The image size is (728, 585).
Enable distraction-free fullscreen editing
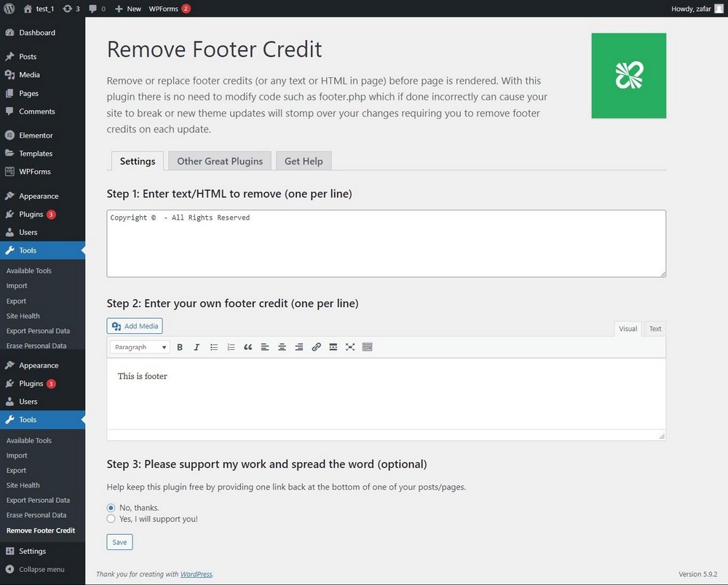coord(350,347)
